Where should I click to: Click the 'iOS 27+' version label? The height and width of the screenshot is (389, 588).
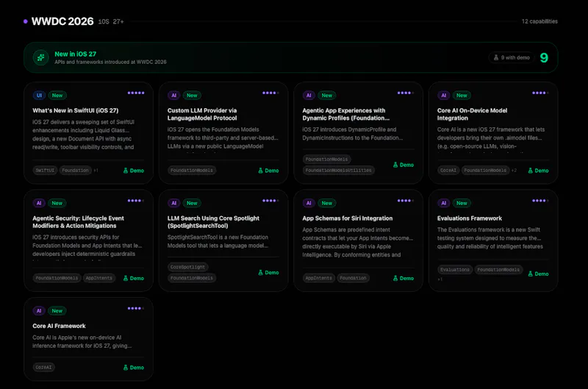click(x=111, y=22)
